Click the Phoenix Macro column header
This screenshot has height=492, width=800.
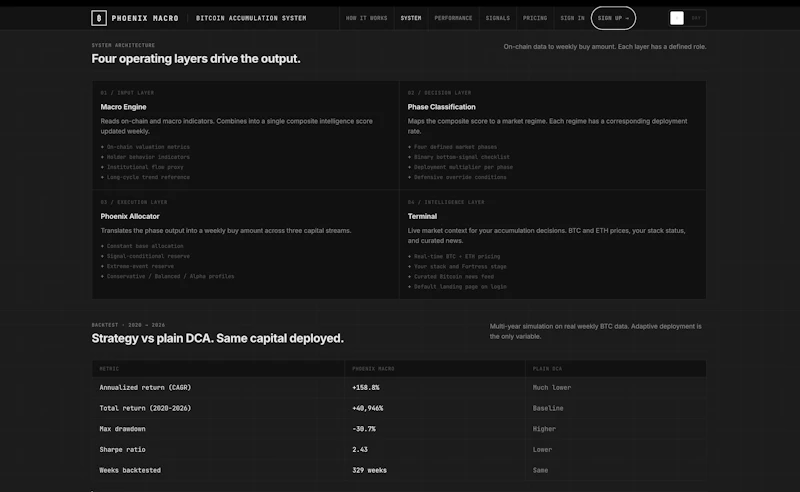[x=373, y=368]
